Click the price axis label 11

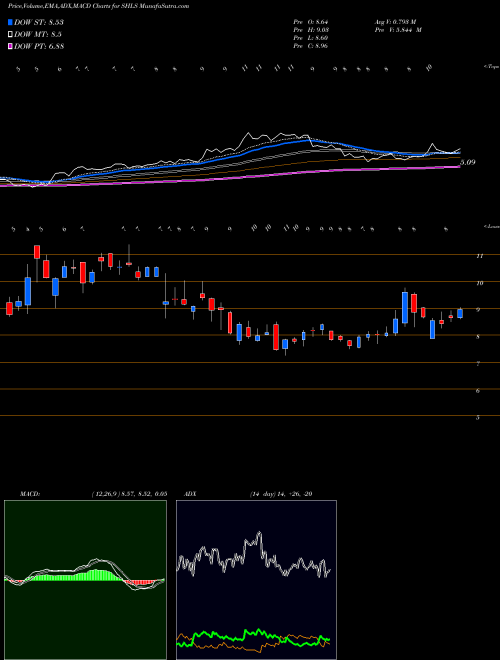[479, 255]
